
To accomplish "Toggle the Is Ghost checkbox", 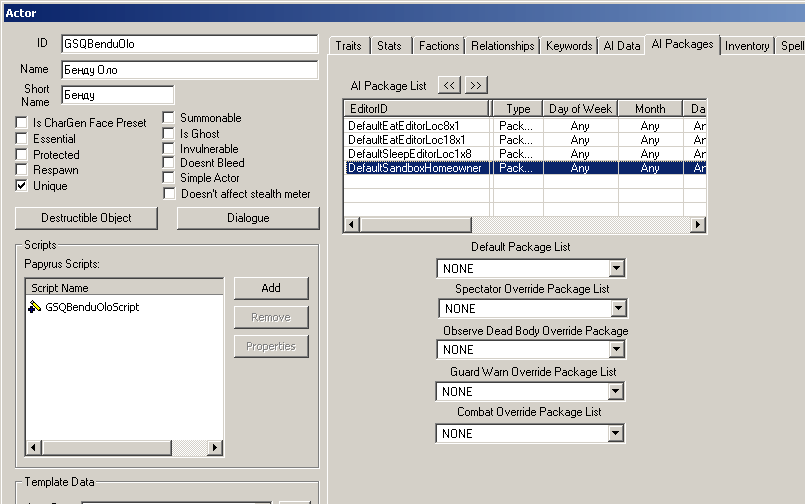I will [168, 133].
